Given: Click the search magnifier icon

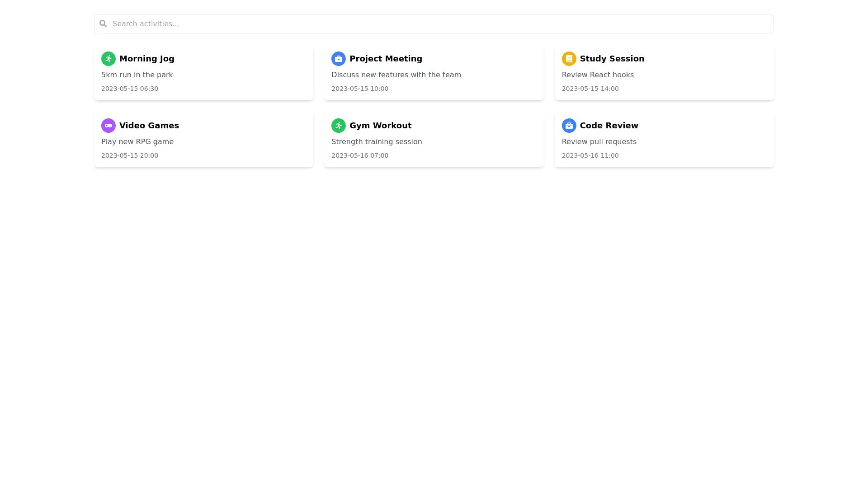Looking at the screenshot, I should pos(103,23).
